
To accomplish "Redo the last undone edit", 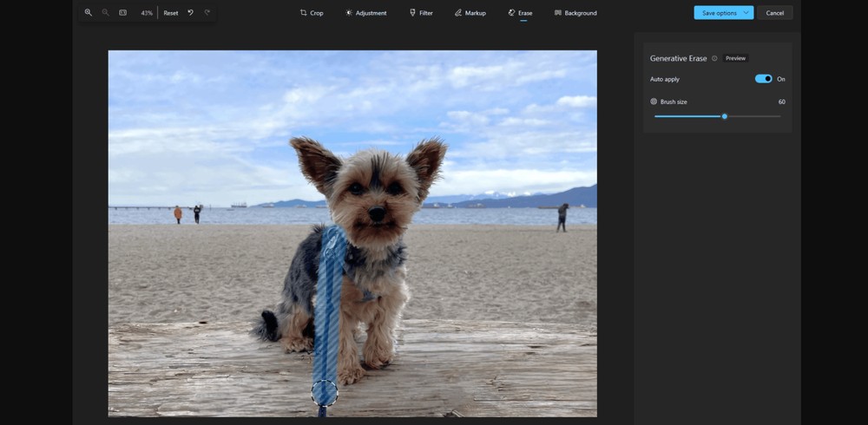I will click(207, 13).
